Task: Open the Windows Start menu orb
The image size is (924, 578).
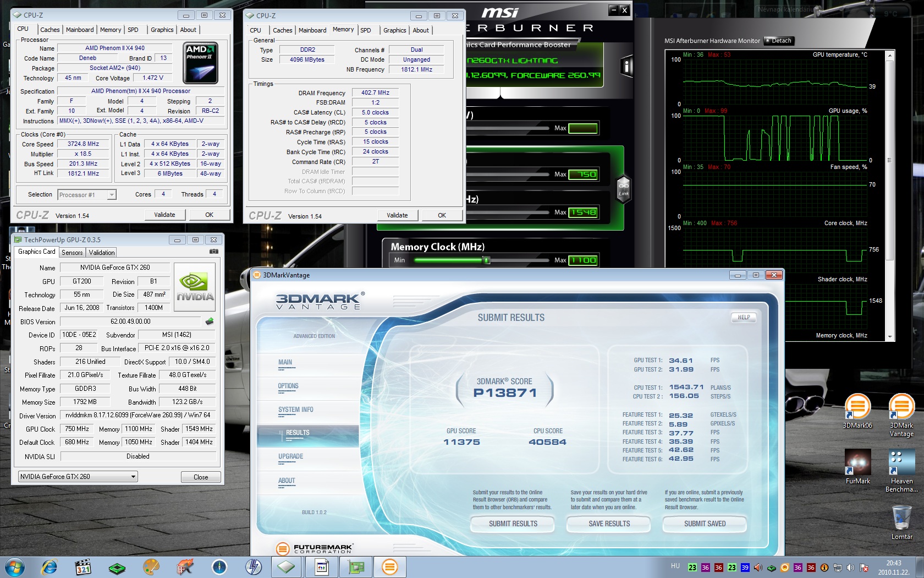Action: (15, 567)
